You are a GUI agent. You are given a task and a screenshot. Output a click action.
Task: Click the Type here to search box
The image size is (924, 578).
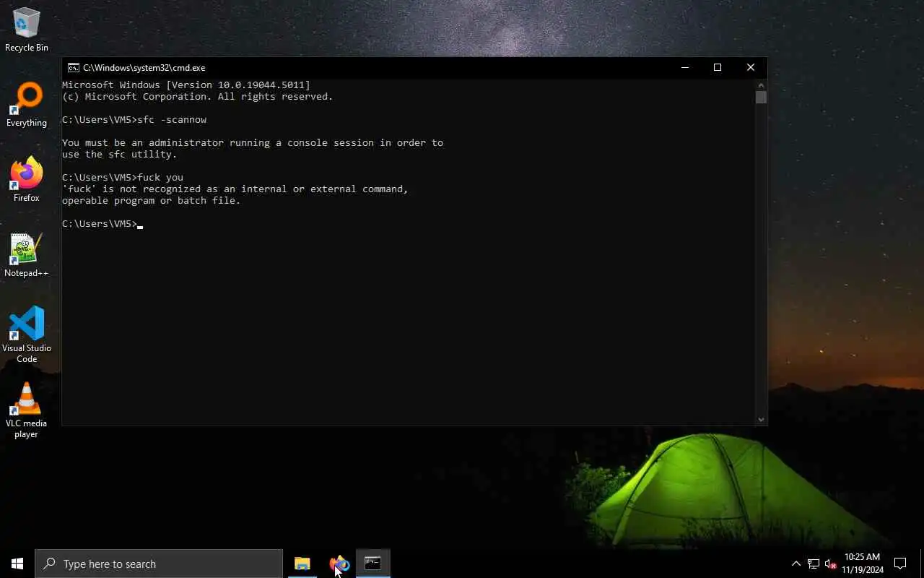(x=159, y=564)
